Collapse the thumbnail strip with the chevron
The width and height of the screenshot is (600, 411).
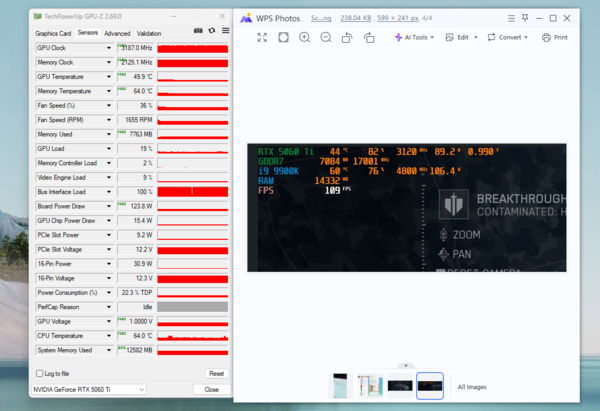click(x=406, y=365)
